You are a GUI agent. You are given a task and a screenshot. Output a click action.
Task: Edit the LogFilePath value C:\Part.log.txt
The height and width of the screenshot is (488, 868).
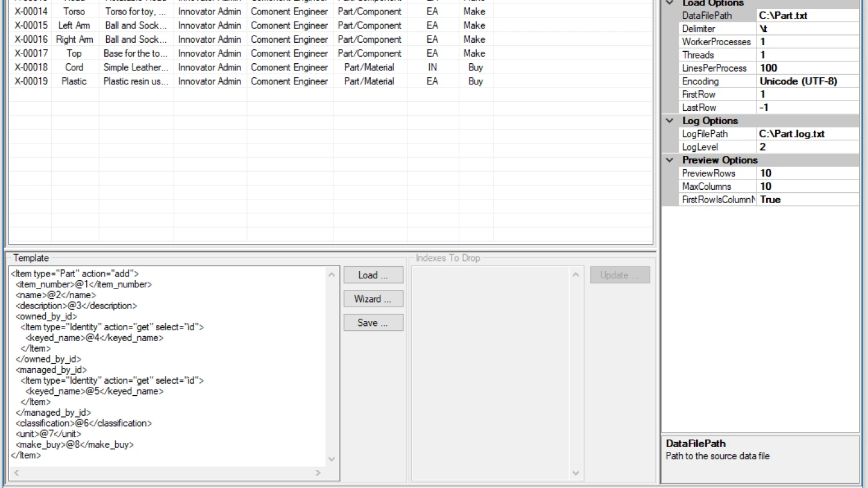point(808,134)
